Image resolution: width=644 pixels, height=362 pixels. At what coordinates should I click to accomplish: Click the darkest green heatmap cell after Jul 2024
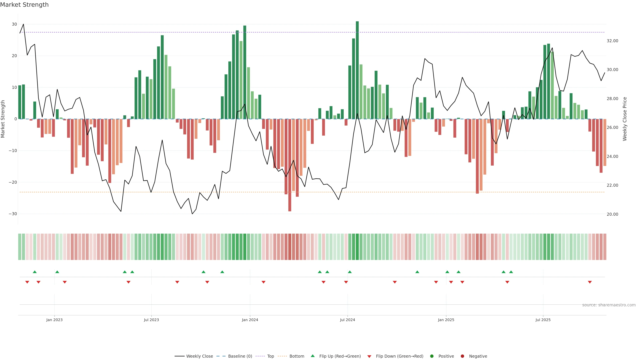coord(357,247)
